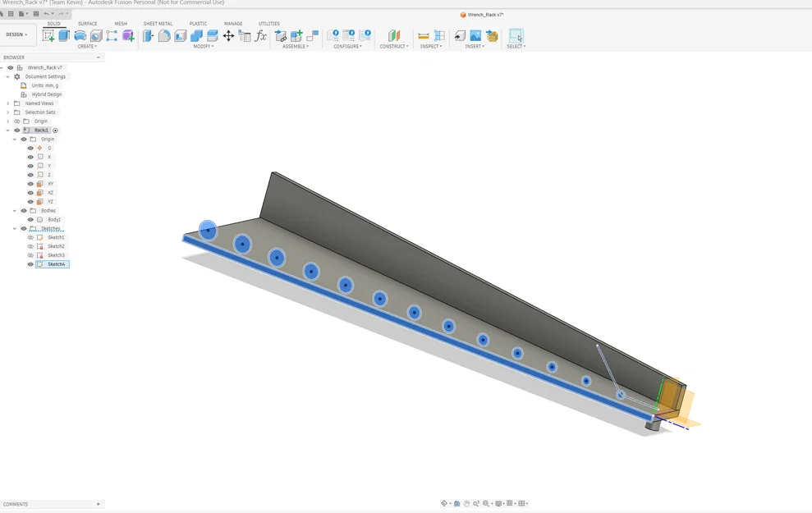Expand the Selection Sets folder

pyautogui.click(x=7, y=112)
